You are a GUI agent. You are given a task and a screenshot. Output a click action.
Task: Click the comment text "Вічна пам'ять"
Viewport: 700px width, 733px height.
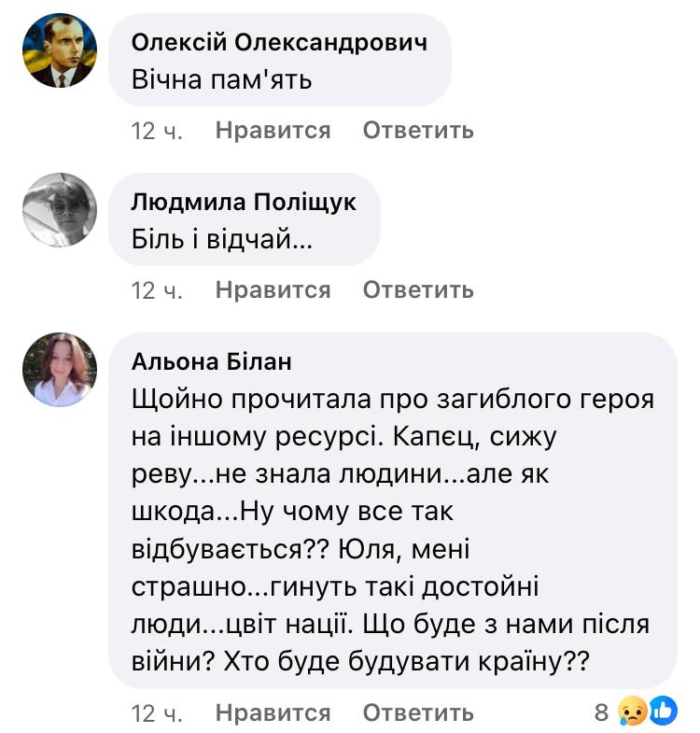coord(223,80)
